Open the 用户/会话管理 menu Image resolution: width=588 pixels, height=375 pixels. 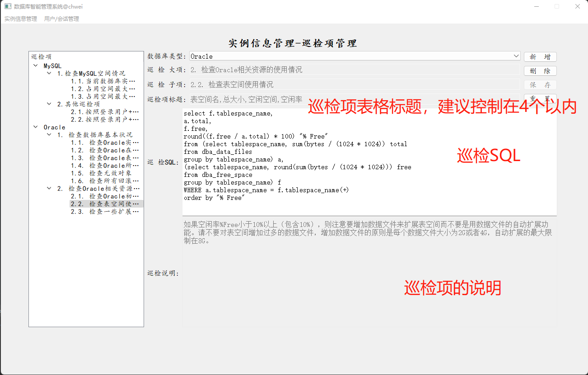pyautogui.click(x=61, y=19)
